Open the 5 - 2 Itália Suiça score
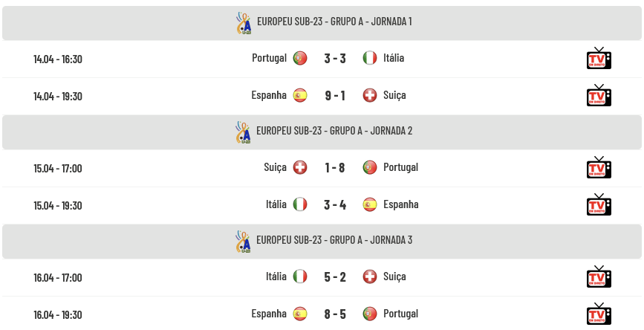644x330 pixels. (x=335, y=277)
